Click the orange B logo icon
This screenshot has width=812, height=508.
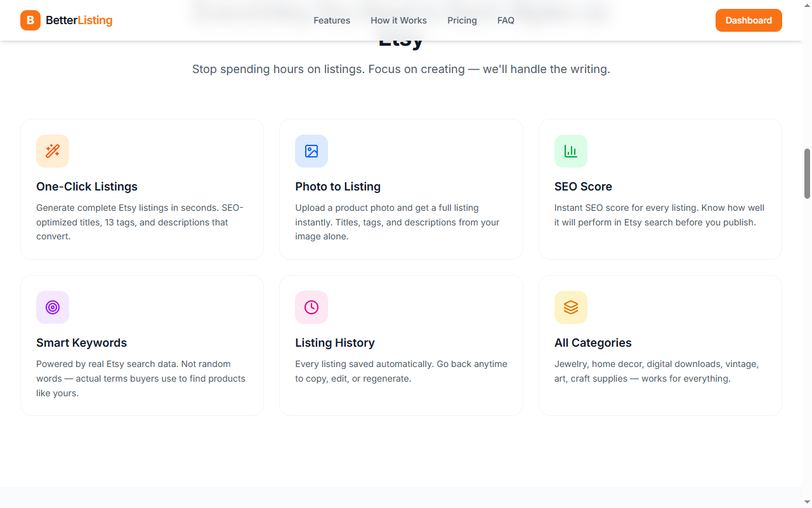30,20
